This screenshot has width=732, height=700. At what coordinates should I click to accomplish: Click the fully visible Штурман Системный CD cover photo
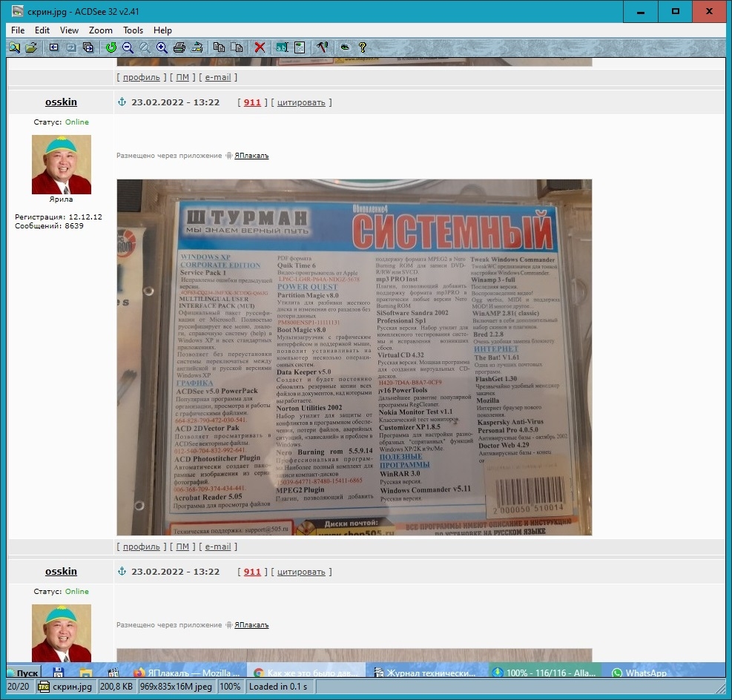(355, 357)
